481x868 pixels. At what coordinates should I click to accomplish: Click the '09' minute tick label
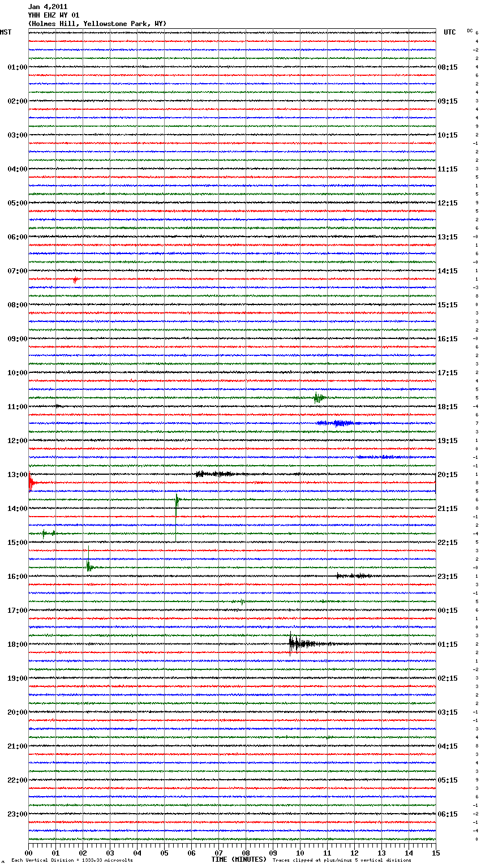click(x=273, y=853)
